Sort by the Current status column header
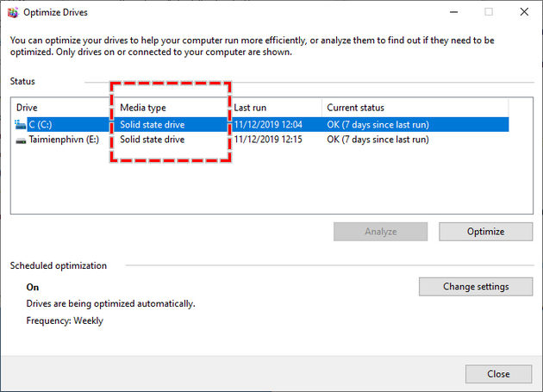The image size is (543, 392). click(356, 108)
